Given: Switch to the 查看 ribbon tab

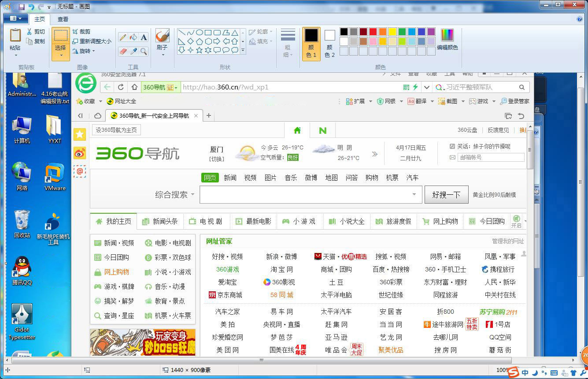Looking at the screenshot, I should tap(63, 19).
